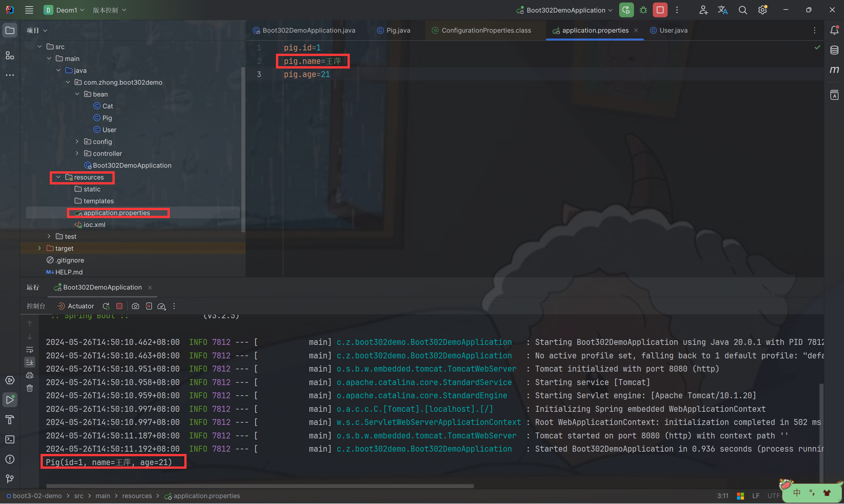Close the application.properties tab
This screenshot has width=844, height=504.
(636, 30)
